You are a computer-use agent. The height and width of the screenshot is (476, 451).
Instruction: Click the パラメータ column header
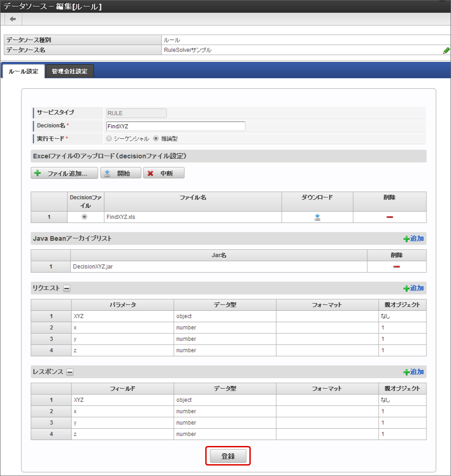[122, 305]
